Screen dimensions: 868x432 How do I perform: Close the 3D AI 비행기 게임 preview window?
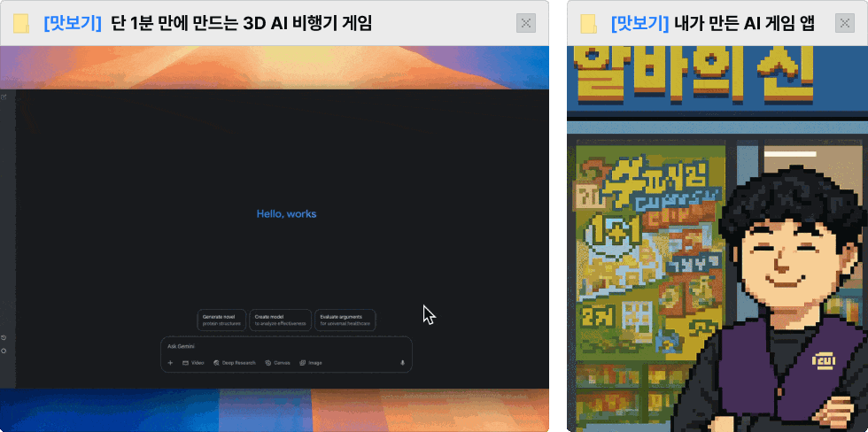point(526,23)
